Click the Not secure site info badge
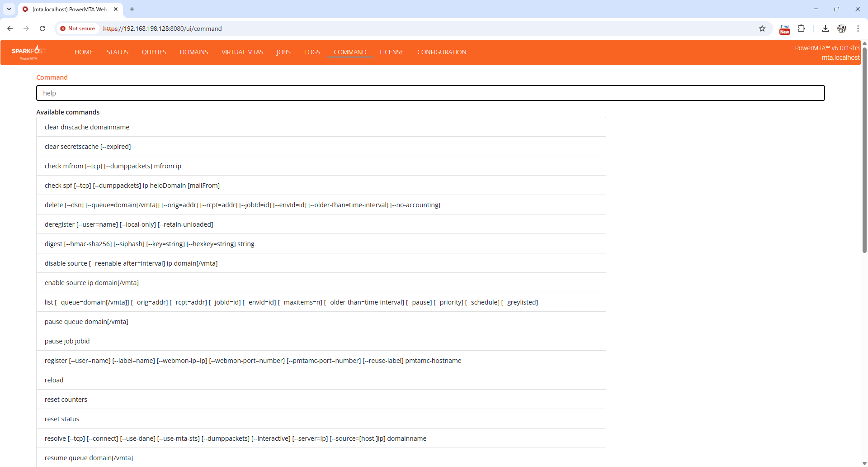 (x=78, y=29)
